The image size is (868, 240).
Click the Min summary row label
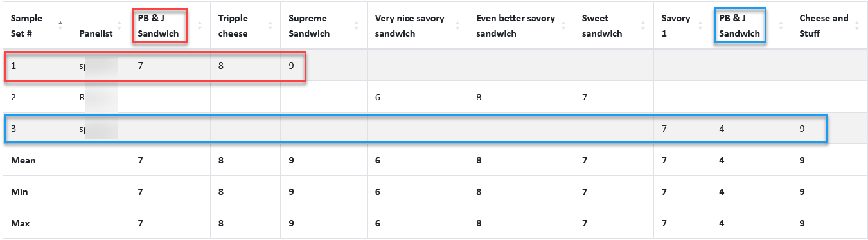point(19,192)
